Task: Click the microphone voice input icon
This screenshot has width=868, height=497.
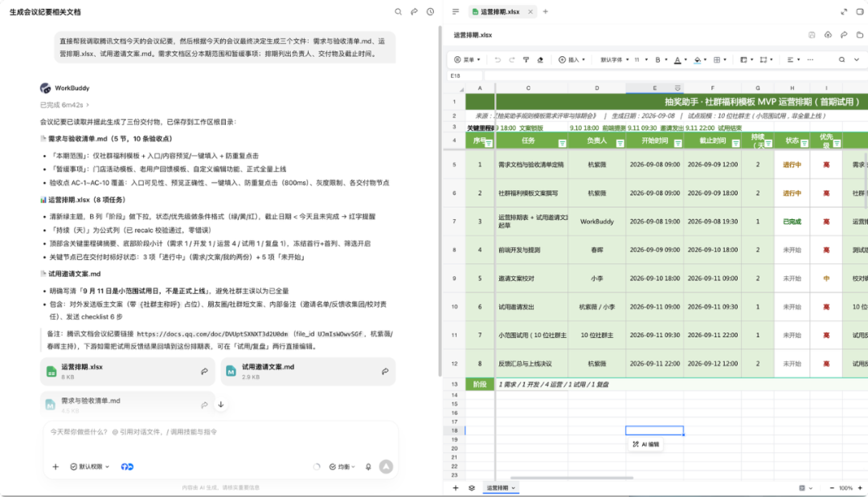Action: coord(368,466)
